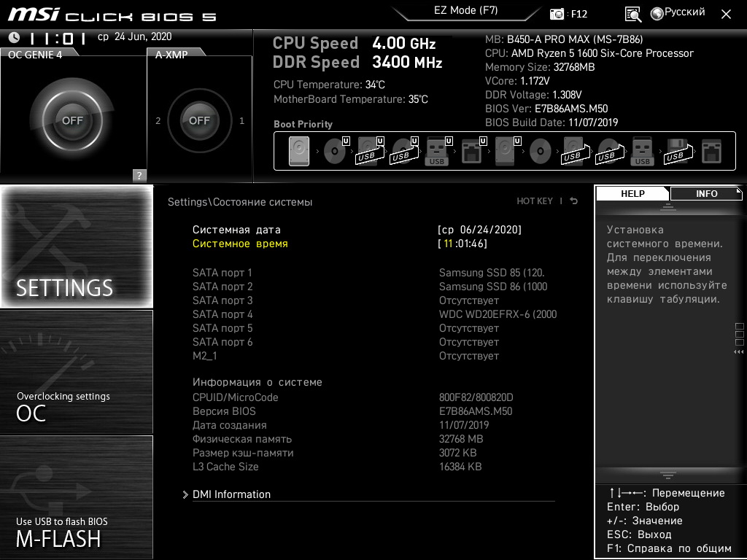
Task: Edit the highlighted hour field 11
Action: pos(449,244)
